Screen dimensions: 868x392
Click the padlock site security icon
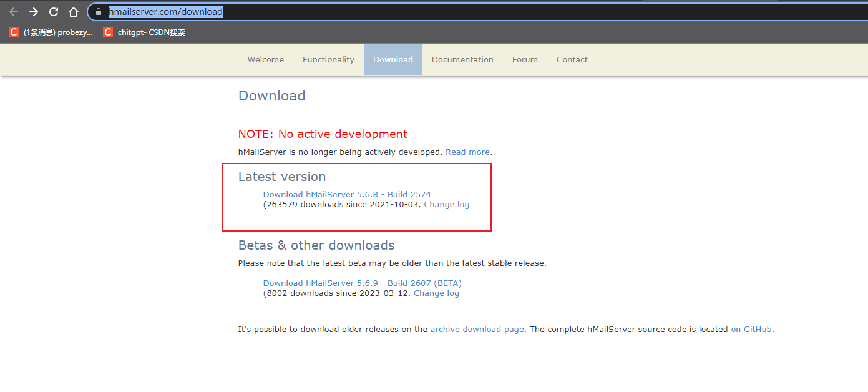click(x=99, y=12)
